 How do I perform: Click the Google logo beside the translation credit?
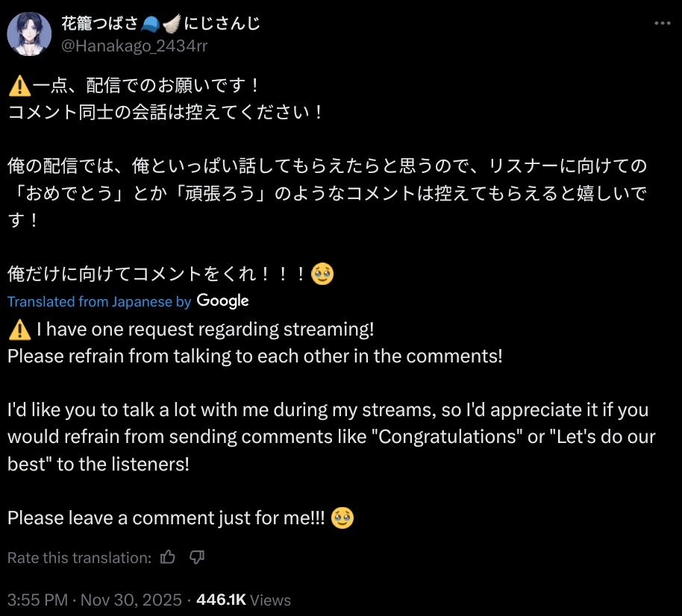222,301
